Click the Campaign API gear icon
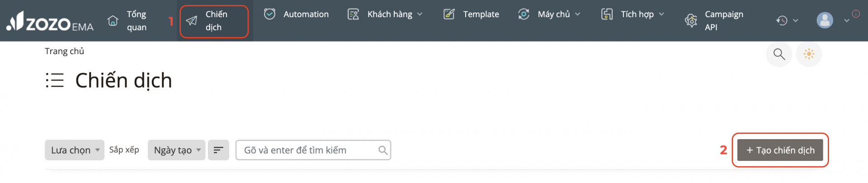The width and height of the screenshot is (868, 183). coord(691,21)
